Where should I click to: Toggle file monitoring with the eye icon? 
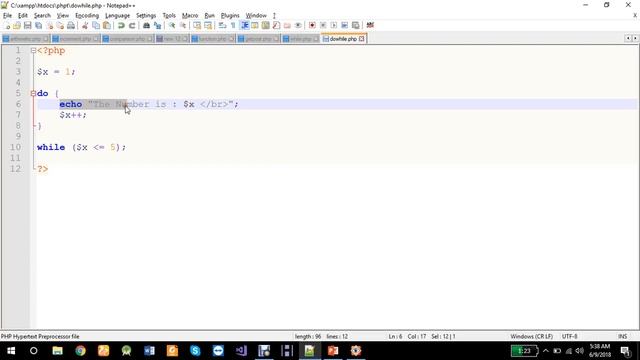click(298, 25)
